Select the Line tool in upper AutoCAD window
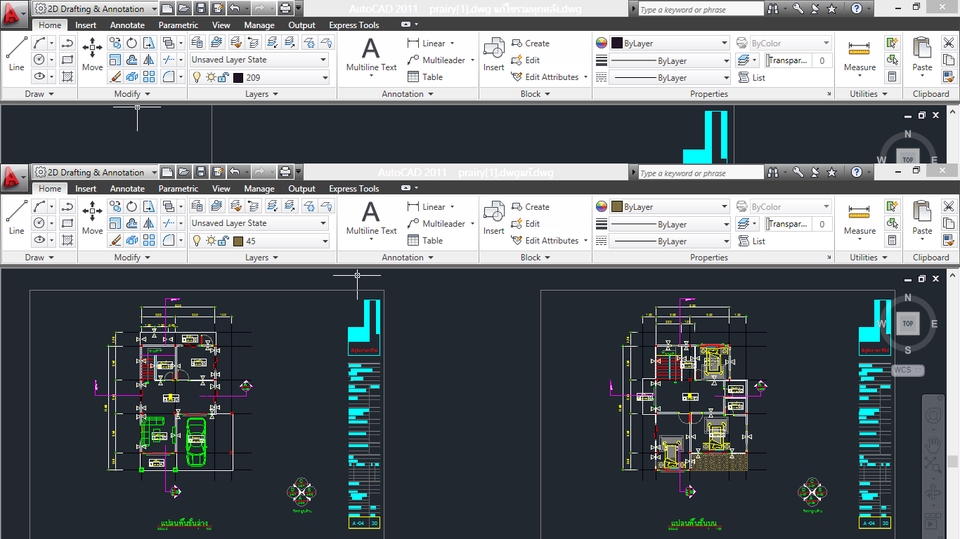 [17, 54]
